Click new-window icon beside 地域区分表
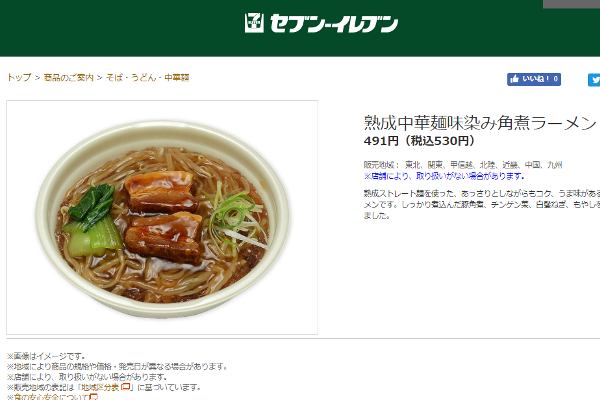Screen dimensions: 600x400 (126, 387)
